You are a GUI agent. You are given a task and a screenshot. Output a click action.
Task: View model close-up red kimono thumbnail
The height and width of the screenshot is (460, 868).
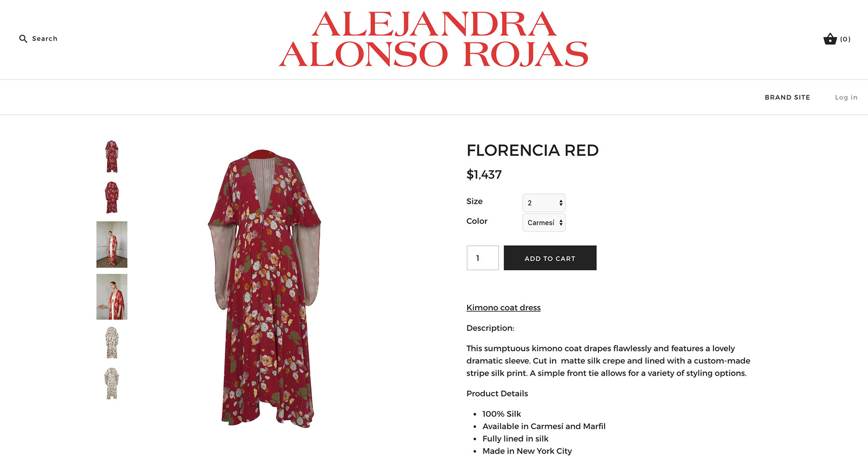pyautogui.click(x=112, y=297)
